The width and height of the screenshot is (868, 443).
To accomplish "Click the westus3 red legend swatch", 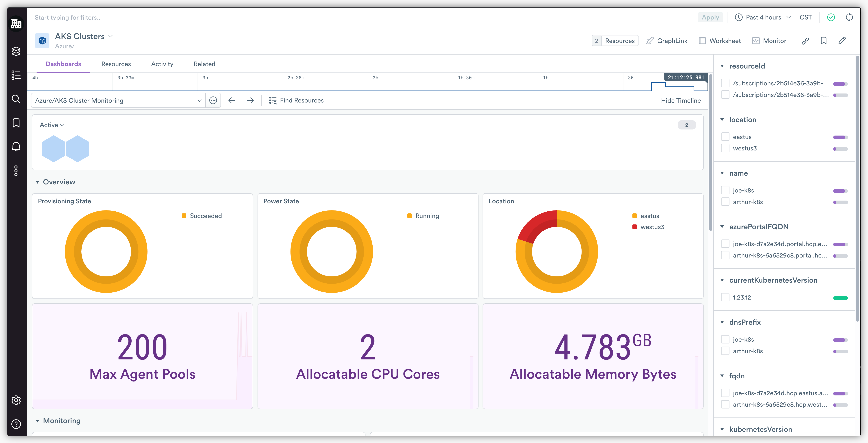I will point(634,227).
